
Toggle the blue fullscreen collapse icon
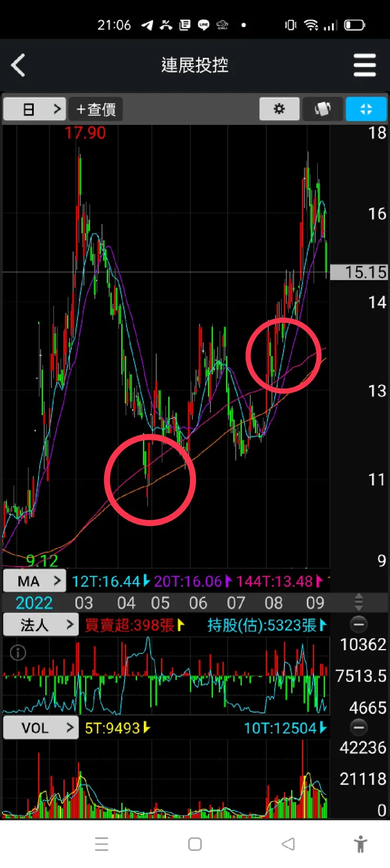point(366,109)
